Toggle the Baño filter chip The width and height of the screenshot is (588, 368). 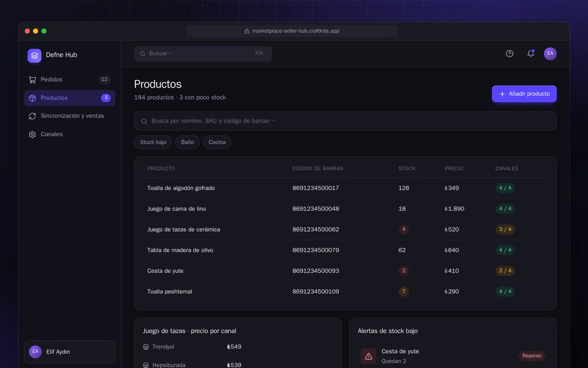point(187,142)
